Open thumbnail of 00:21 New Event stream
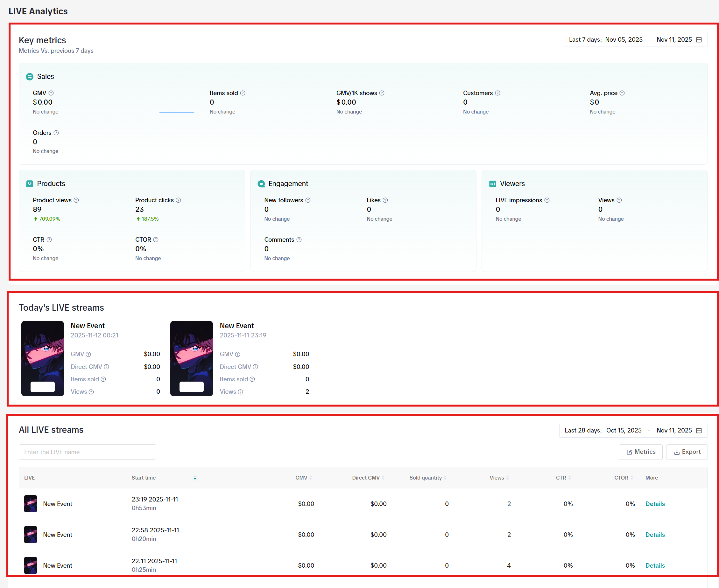Screen dimensions: 719x588 (x=43, y=358)
